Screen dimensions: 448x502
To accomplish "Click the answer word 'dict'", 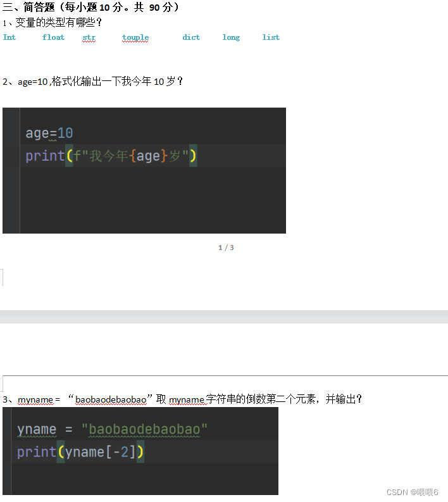I will (x=191, y=37).
